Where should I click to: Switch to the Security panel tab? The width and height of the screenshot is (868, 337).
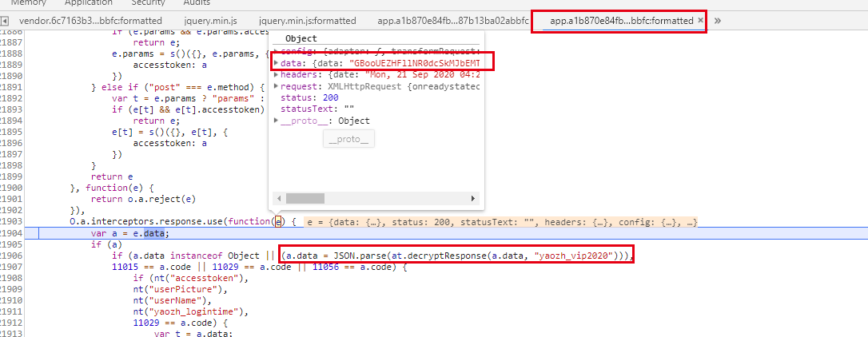[149, 2]
